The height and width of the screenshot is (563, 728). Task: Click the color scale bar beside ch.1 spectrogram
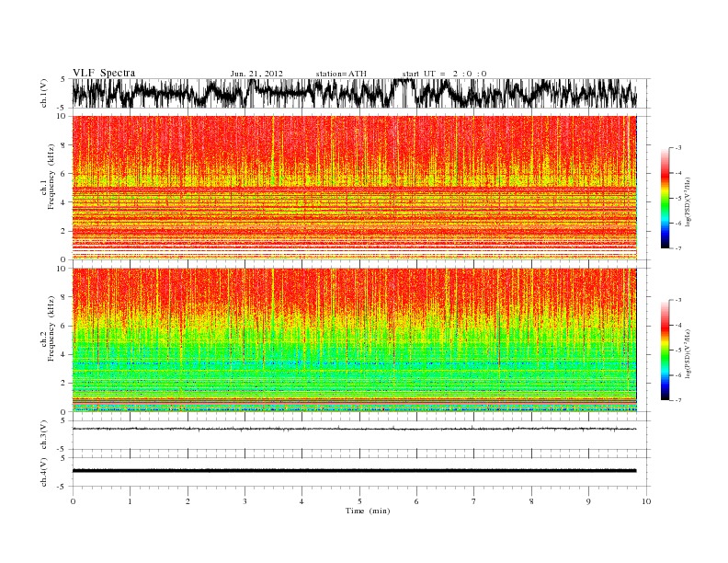point(665,198)
